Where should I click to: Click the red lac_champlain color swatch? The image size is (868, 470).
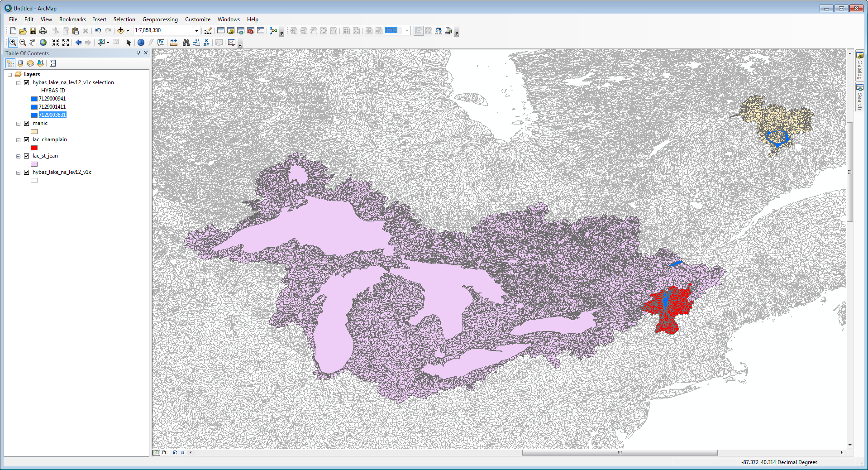click(x=34, y=148)
